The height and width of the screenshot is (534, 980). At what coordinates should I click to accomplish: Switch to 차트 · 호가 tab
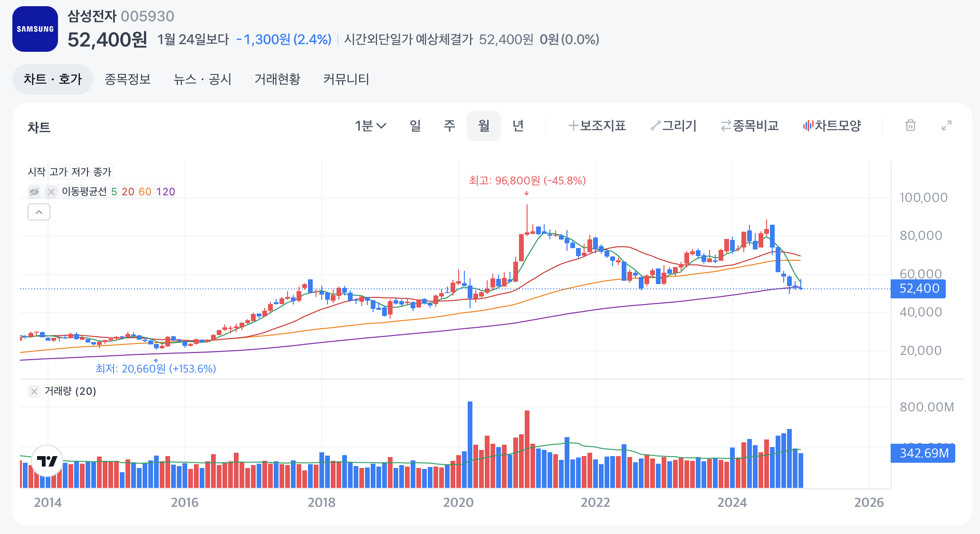tap(53, 79)
